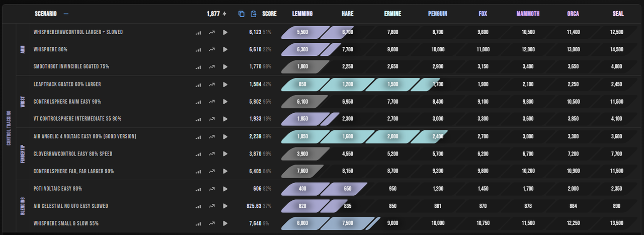Select the Control Tracking category label
Screen dimensions: 644x235
[x=9, y=128]
